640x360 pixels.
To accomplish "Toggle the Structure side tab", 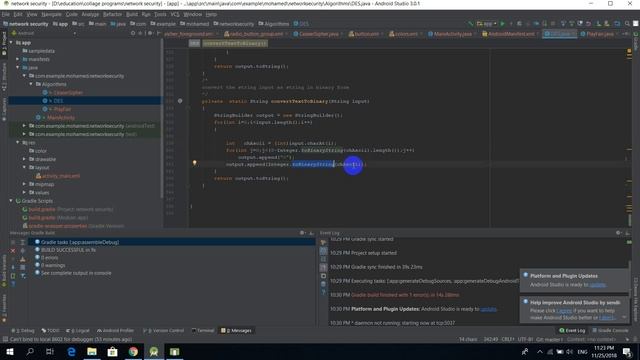I will (x=4, y=77).
